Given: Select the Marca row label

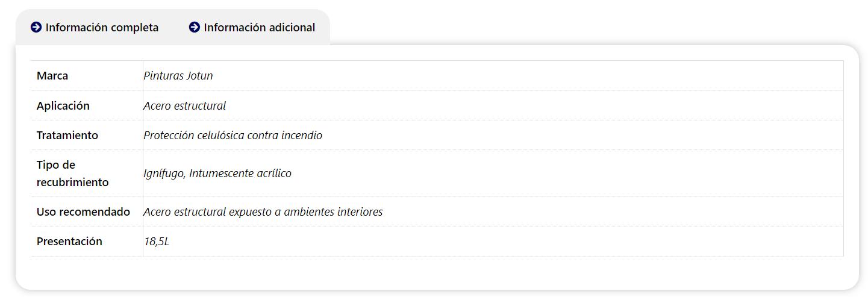Looking at the screenshot, I should tap(52, 76).
